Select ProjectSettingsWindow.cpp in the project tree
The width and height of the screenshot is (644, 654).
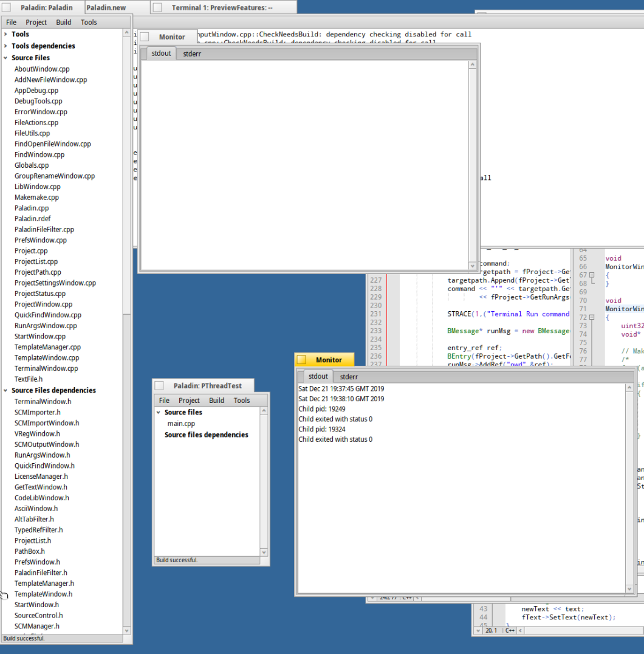coord(55,283)
